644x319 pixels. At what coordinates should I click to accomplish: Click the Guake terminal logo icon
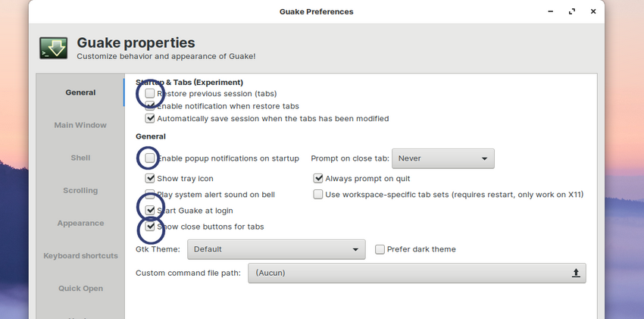55,48
